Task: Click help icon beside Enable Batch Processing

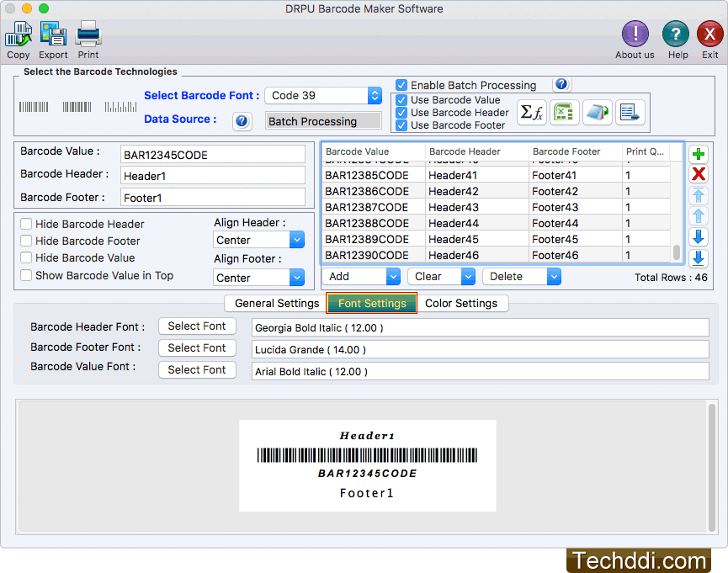Action: (x=561, y=84)
